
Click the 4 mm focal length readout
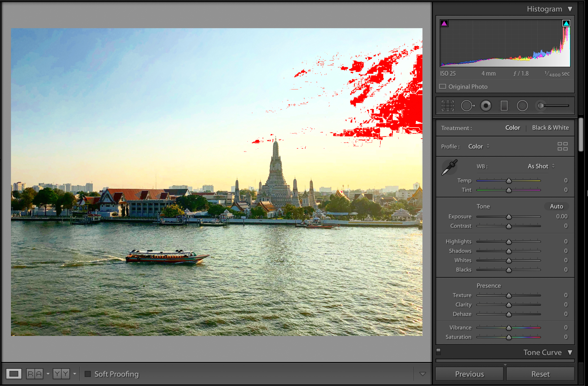point(488,74)
